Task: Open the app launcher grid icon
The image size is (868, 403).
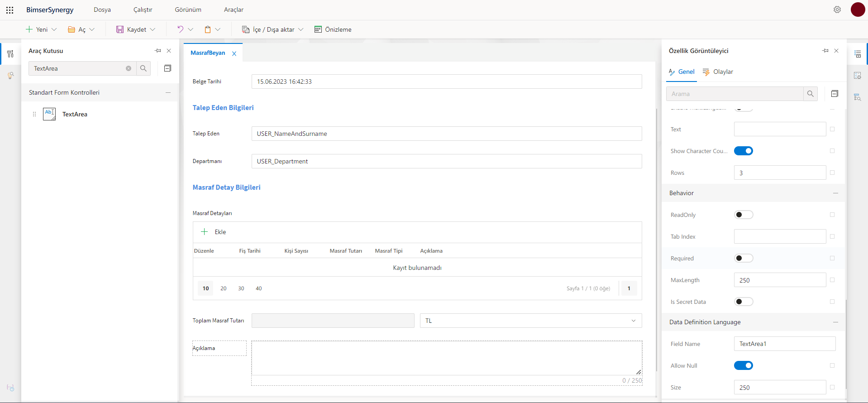Action: pyautogui.click(x=10, y=10)
